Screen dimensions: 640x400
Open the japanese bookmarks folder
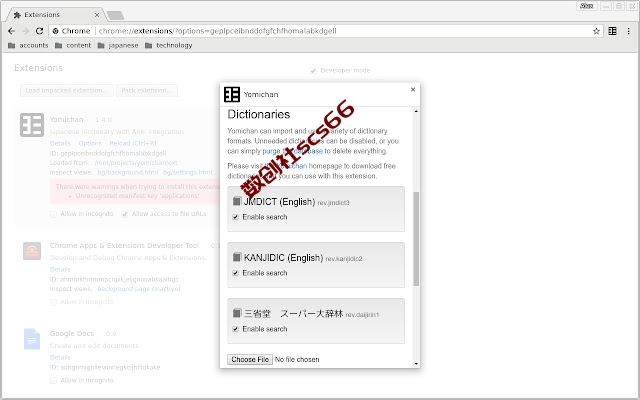[x=118, y=45]
